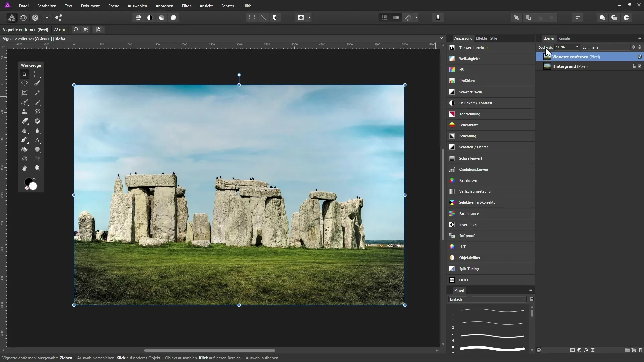Pick the Burn flame tool
Viewport: 644px width, 362px height.
click(x=24, y=131)
